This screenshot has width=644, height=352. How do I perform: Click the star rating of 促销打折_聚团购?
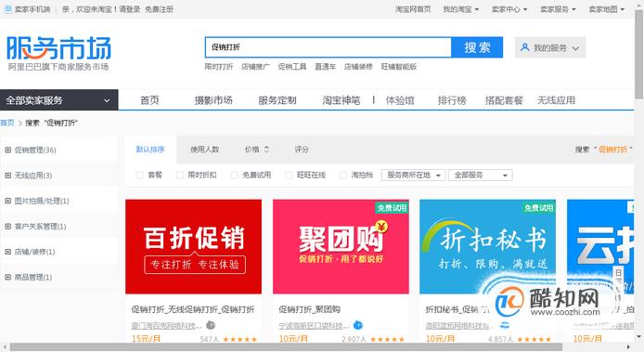(x=387, y=339)
